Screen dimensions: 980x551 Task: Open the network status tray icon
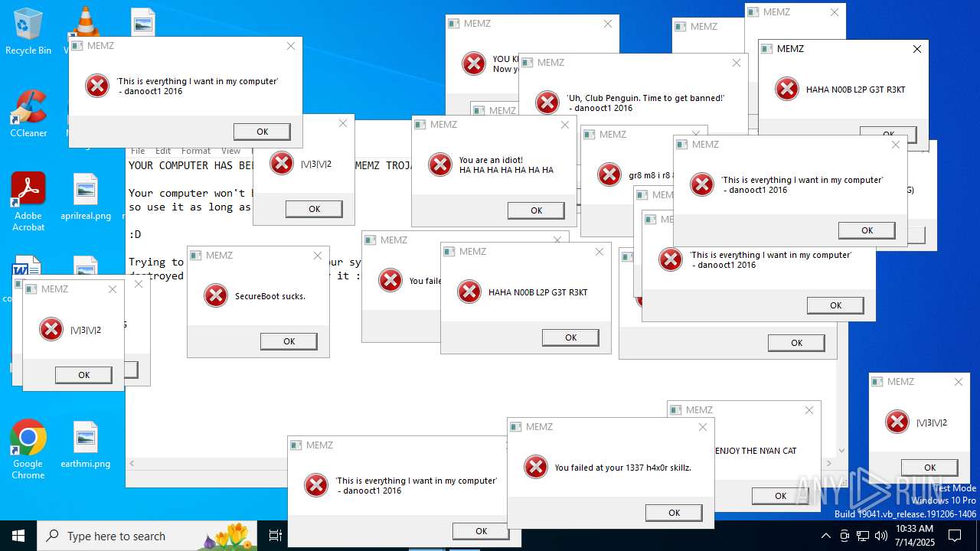[x=863, y=536]
